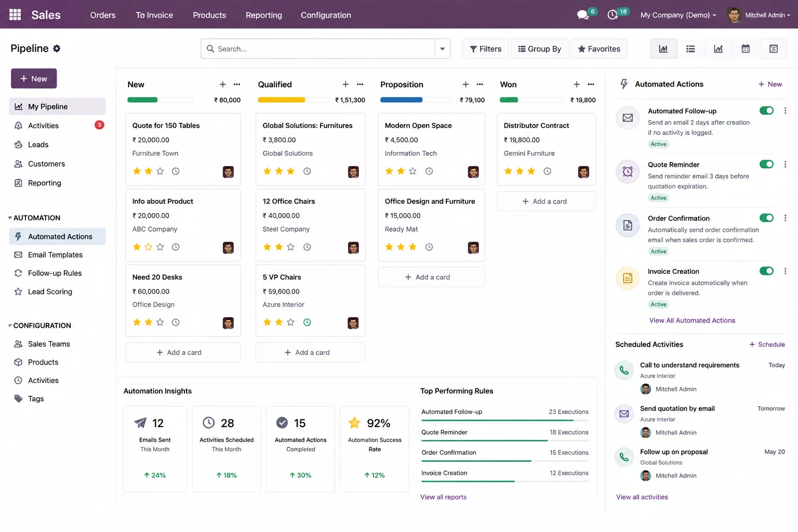The height and width of the screenshot is (532, 798).
Task: Open the To Invoice menu
Action: pyautogui.click(x=154, y=15)
